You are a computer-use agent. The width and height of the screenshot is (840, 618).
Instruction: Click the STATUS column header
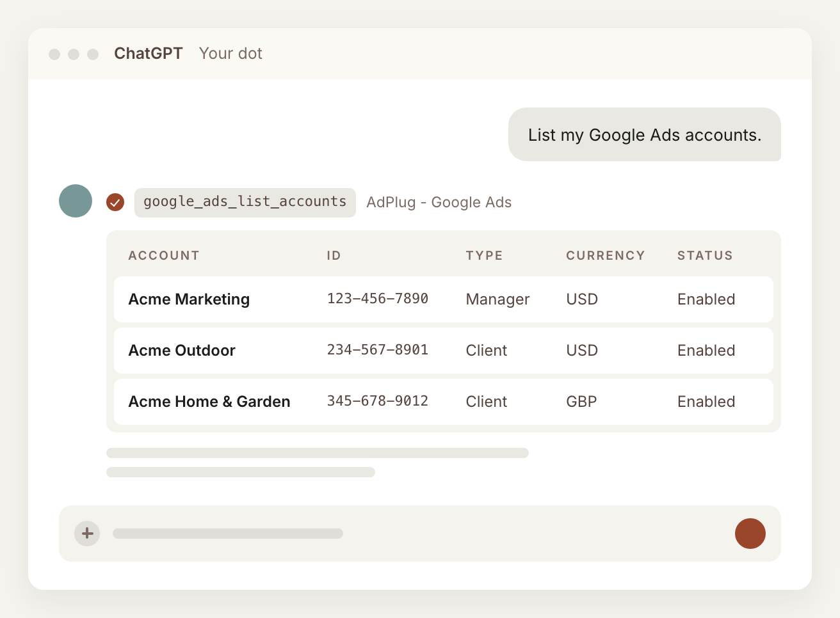coord(705,255)
